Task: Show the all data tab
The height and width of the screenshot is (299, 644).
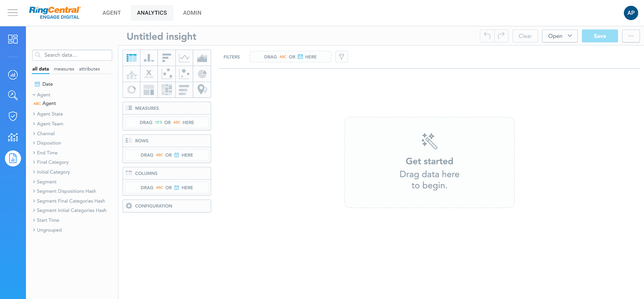Action: 41,69
